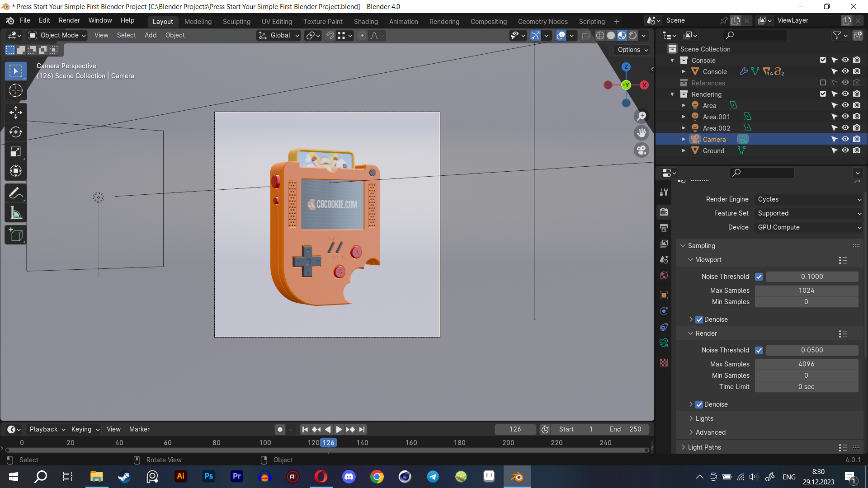Toggle Noise Threshold checkbox in Render sampling

coord(759,350)
